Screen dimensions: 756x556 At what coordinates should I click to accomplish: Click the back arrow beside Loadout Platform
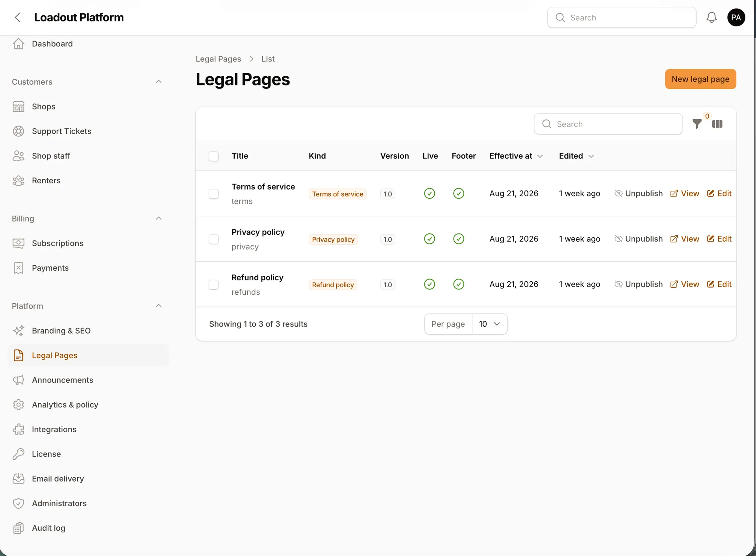point(17,17)
